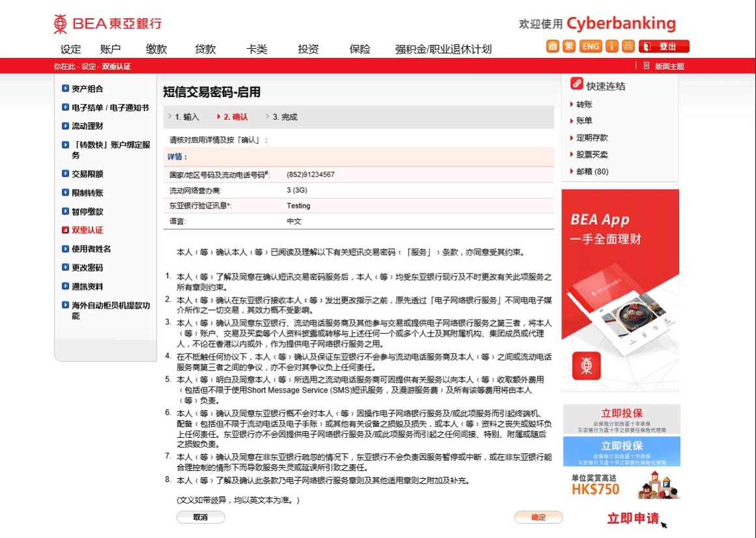
Task: Open the 保险 menu
Action: [360, 49]
